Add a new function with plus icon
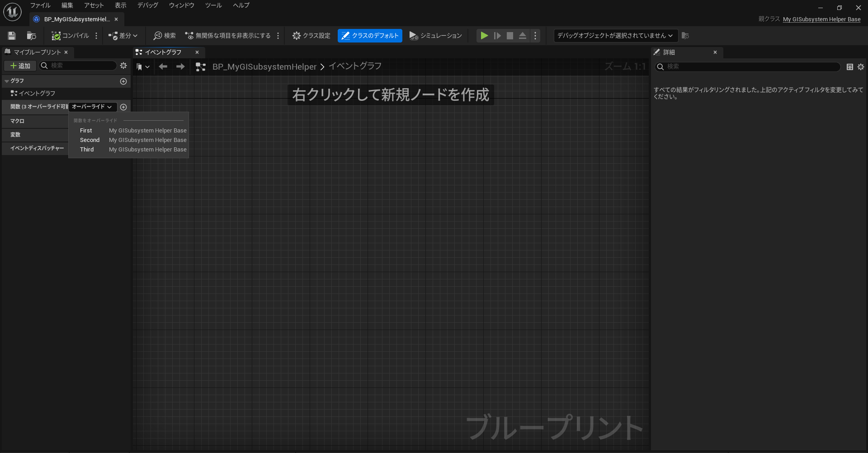Image resolution: width=868 pixels, height=453 pixels. coord(123,107)
